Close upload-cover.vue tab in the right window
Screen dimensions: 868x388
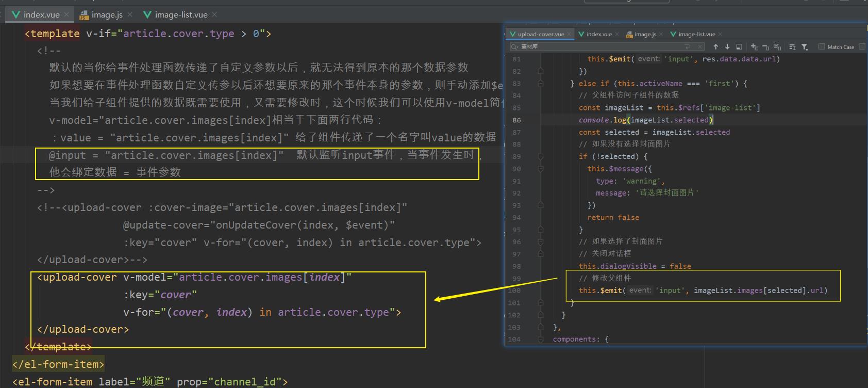pyautogui.click(x=569, y=34)
